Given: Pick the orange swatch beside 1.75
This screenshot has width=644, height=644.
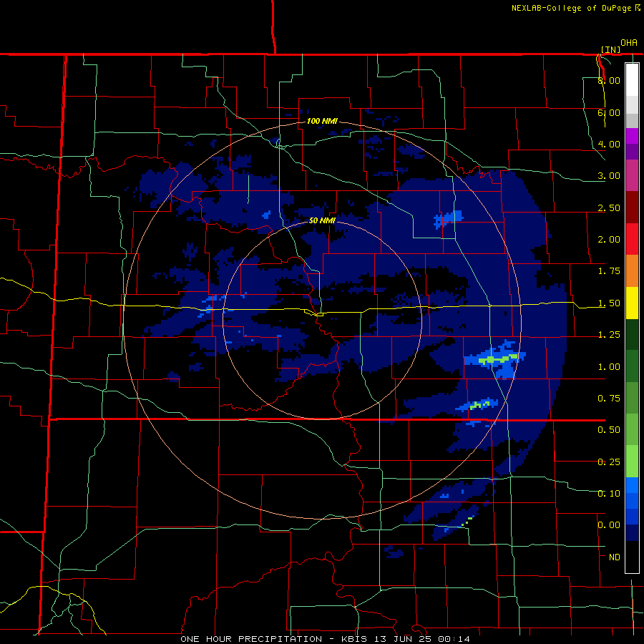Looking at the screenshot, I should [x=632, y=270].
